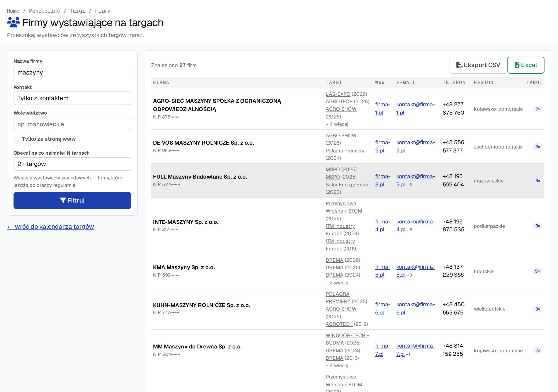This screenshot has height=392, width=558.
Task: Open the Solar Energy Expo fair link
Action: (x=347, y=185)
